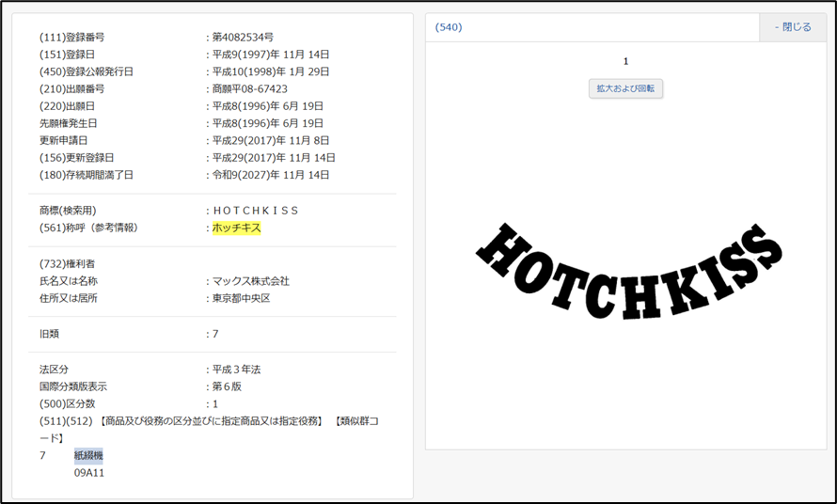The image size is (837, 504).
Task: Click the (500)区分数 label
Action: point(68,404)
